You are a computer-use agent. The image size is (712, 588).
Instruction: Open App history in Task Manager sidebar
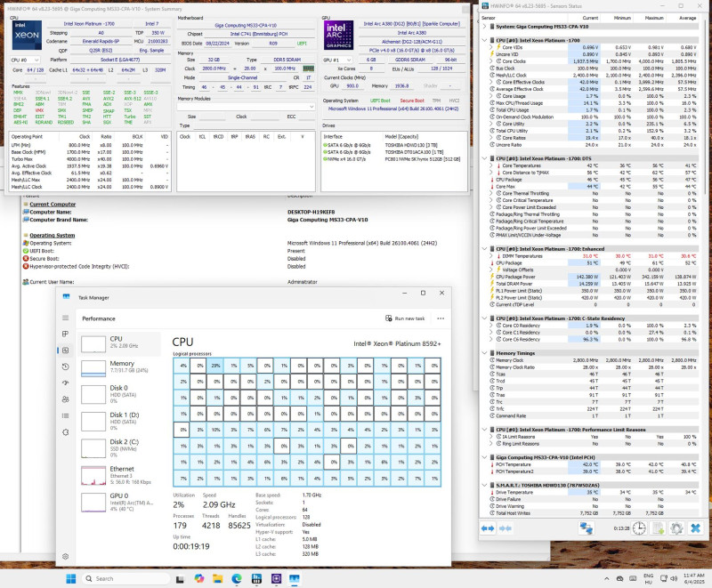coord(65,366)
